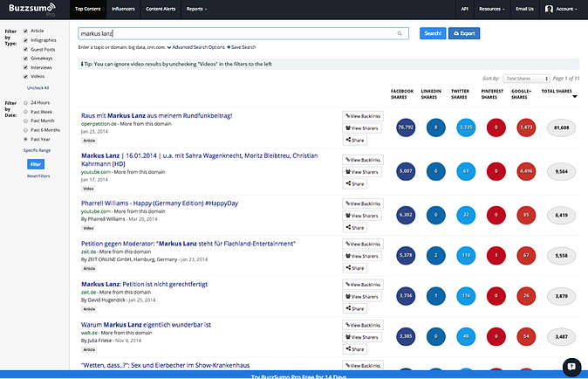
Task: Click total shares bubble 5,558
Action: click(x=561, y=256)
